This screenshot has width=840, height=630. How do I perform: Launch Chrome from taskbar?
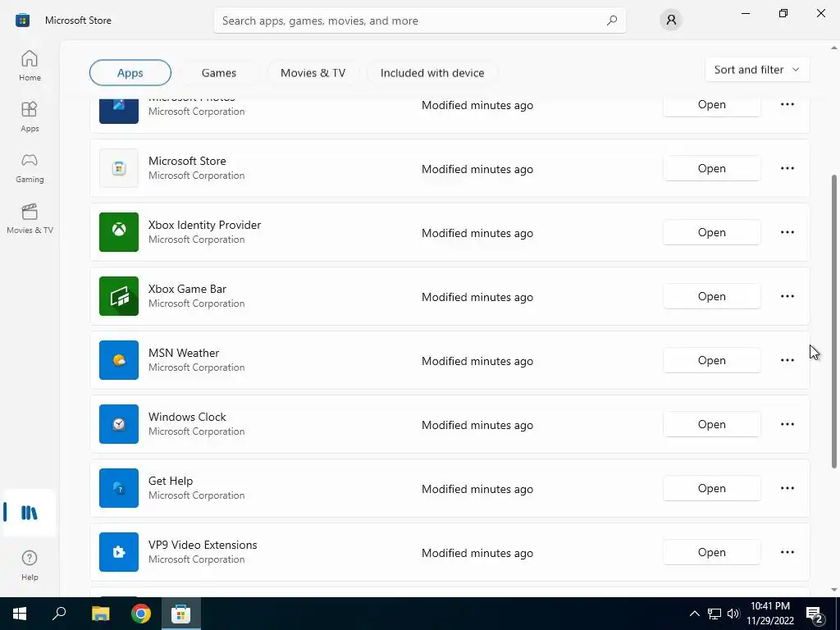point(141,614)
